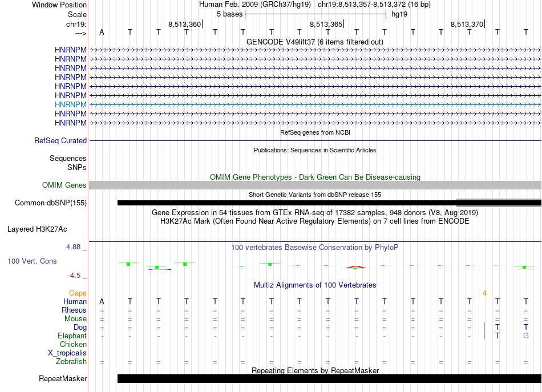Click the OMIM Genes label
Screen dimensions: 542x392
pyautogui.click(x=64, y=185)
